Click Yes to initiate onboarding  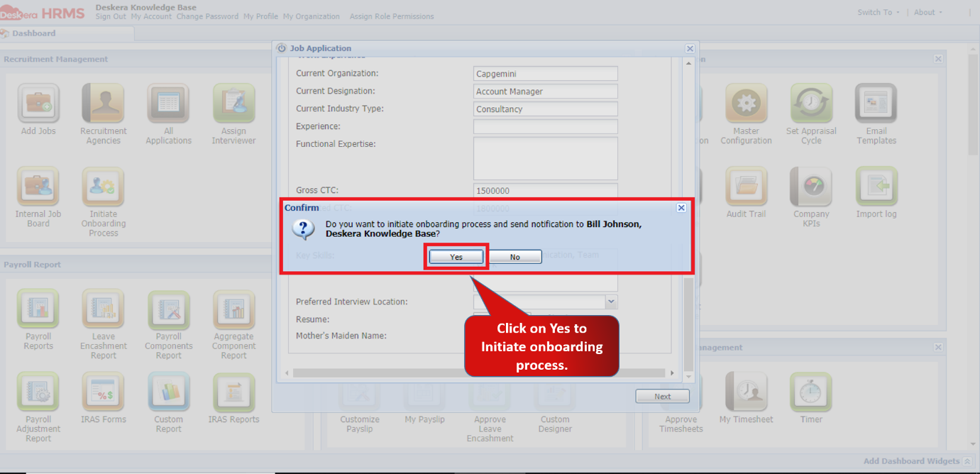point(456,257)
